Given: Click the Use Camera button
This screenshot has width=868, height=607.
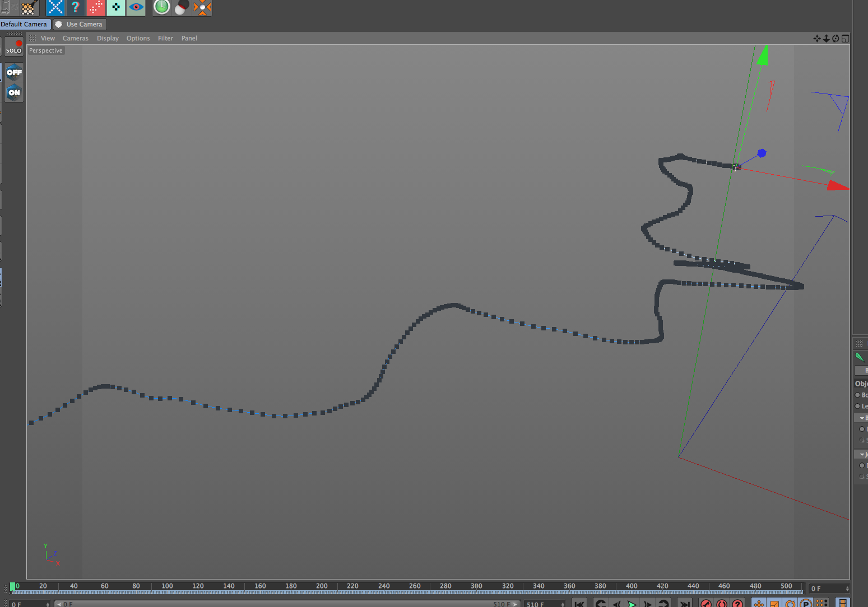Looking at the screenshot, I should [80, 25].
